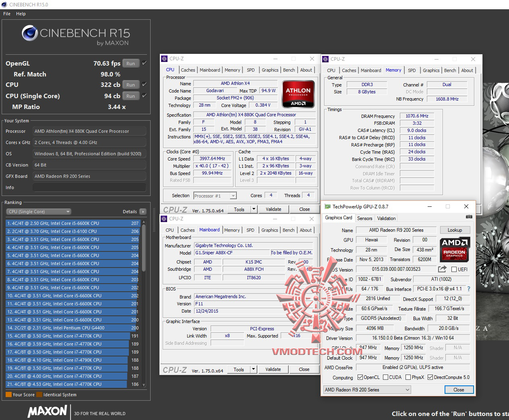Toggle the CPU test checkmark
Viewport: 509px width, 420px height.
(144, 84)
